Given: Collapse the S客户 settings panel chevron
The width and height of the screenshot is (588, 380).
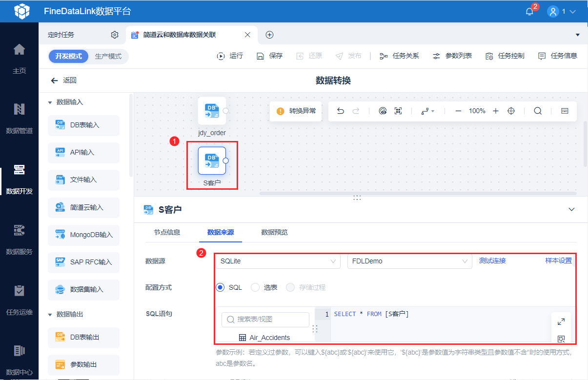Looking at the screenshot, I should click(572, 209).
